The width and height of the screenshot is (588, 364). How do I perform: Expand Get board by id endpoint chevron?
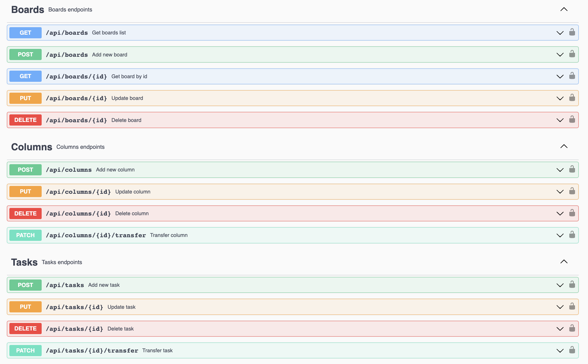[x=560, y=77]
